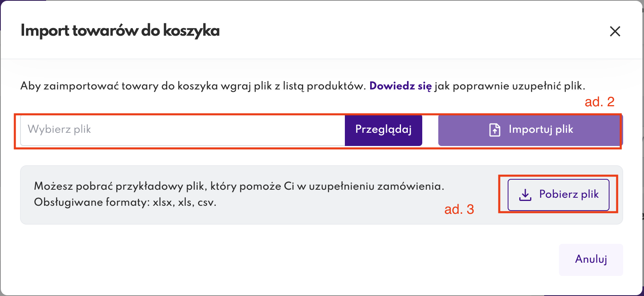Click the red "ad. 2" annotation label
Image resolution: width=644 pixels, height=296 pixels.
click(599, 102)
